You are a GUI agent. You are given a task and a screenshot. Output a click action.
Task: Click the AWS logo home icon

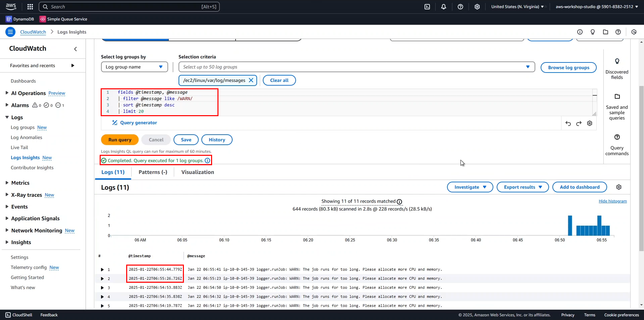(x=11, y=6)
